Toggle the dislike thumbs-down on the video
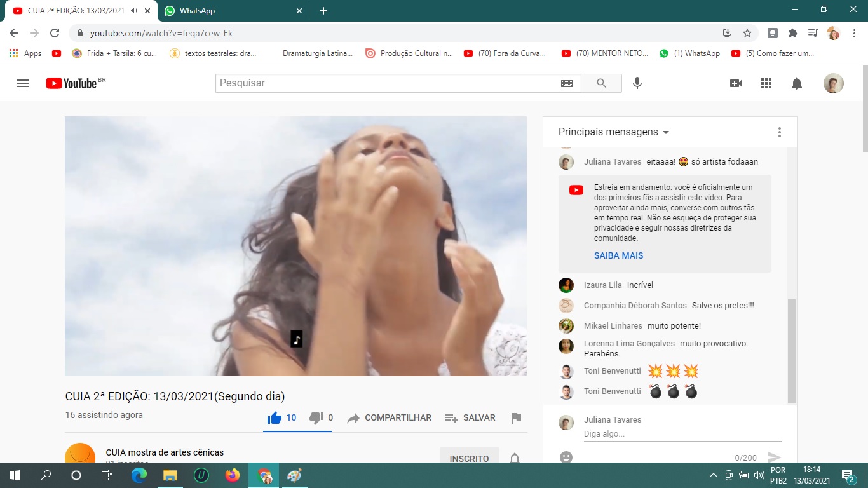868x488 pixels. [x=316, y=417]
